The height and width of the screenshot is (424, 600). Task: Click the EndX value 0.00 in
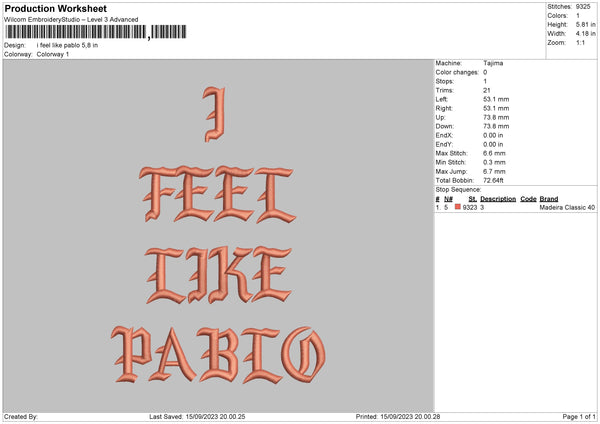493,135
